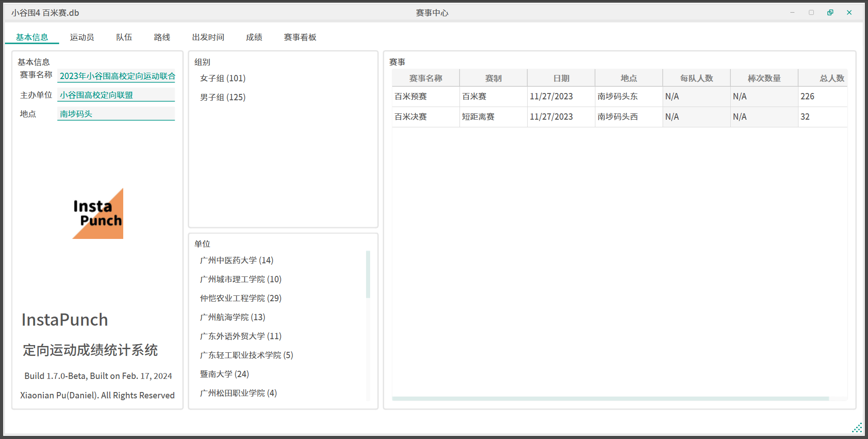Open the 出发时间 tab
The image size is (868, 439).
[208, 37]
